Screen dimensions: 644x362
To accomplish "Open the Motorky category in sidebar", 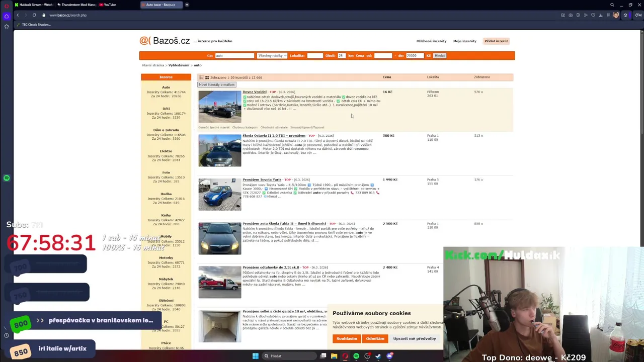I will (166, 258).
